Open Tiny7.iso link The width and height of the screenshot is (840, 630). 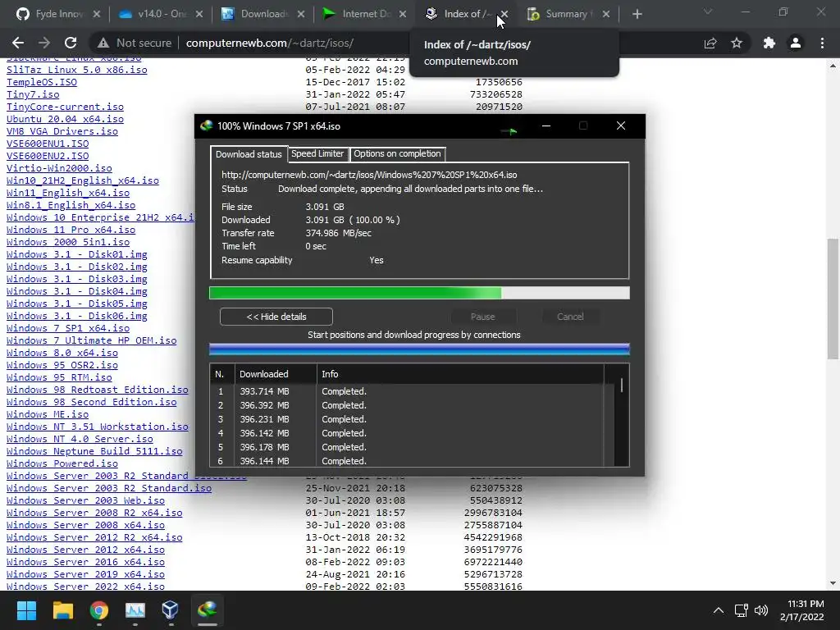pyautogui.click(x=33, y=94)
